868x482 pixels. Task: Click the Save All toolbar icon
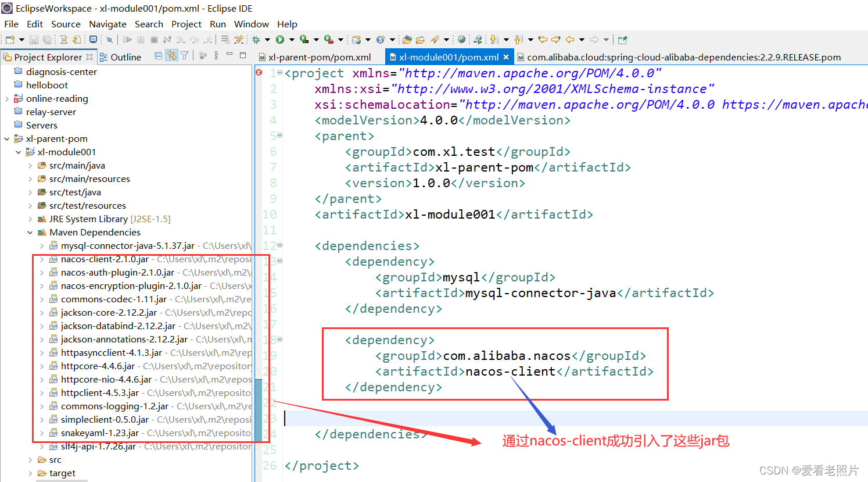click(x=47, y=40)
